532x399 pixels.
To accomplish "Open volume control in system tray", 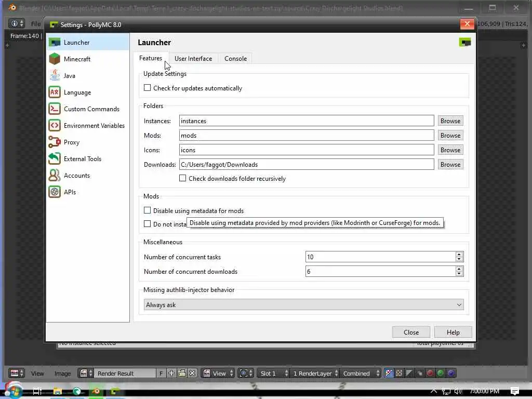I will [x=458, y=391].
